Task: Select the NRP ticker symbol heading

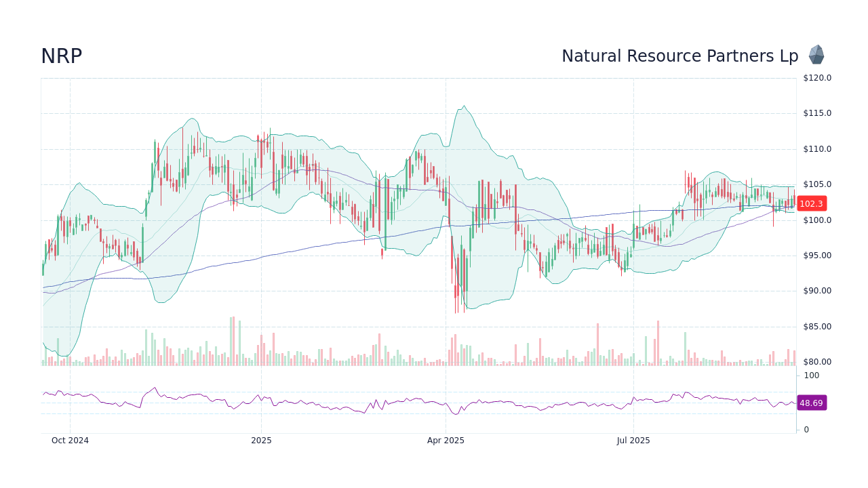Action: click(x=62, y=56)
